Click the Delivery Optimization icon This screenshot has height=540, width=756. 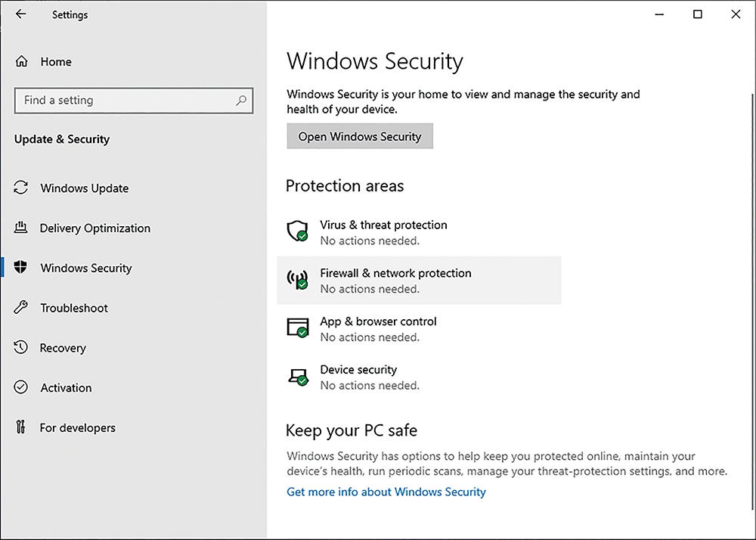point(20,227)
